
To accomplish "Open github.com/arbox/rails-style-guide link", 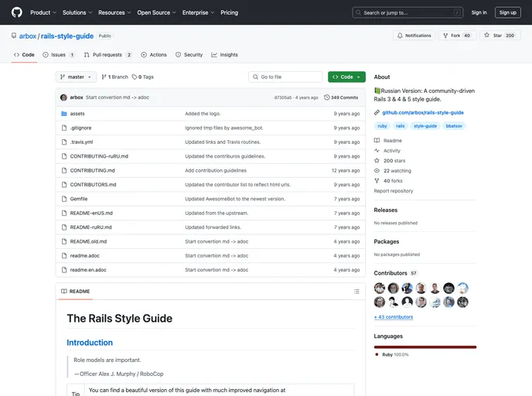I will click(423, 112).
